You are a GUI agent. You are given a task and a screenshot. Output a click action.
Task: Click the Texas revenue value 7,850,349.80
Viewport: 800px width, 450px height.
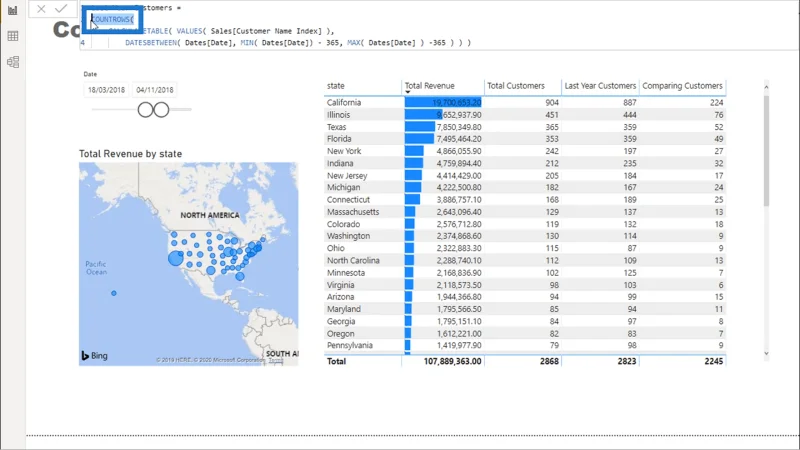tap(459, 127)
